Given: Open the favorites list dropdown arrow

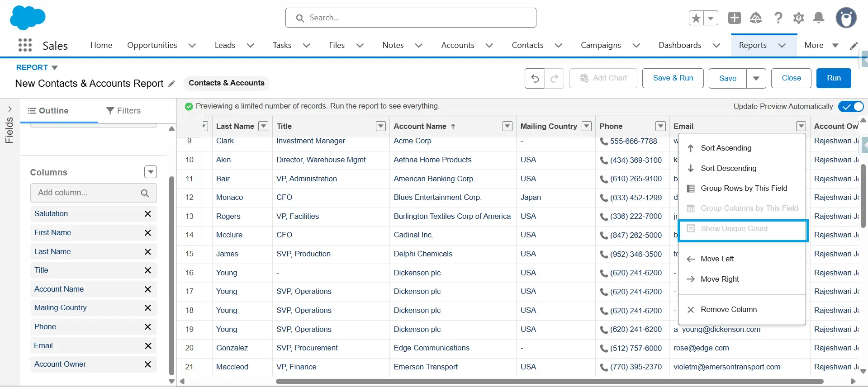Looking at the screenshot, I should point(711,18).
